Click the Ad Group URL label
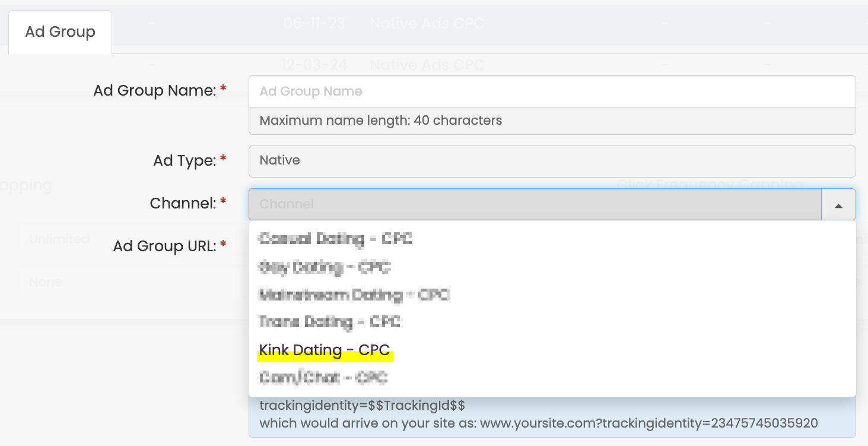Screen dimensions: 868x446 point(164,246)
